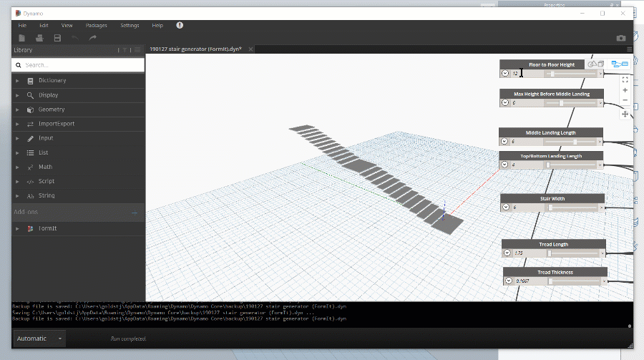644x360 pixels.
Task: Click the Redo arrow icon
Action: coord(93,38)
